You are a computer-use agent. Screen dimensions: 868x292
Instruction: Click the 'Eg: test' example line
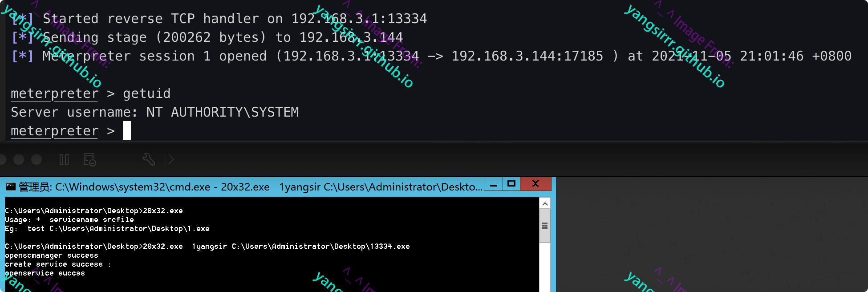107,228
